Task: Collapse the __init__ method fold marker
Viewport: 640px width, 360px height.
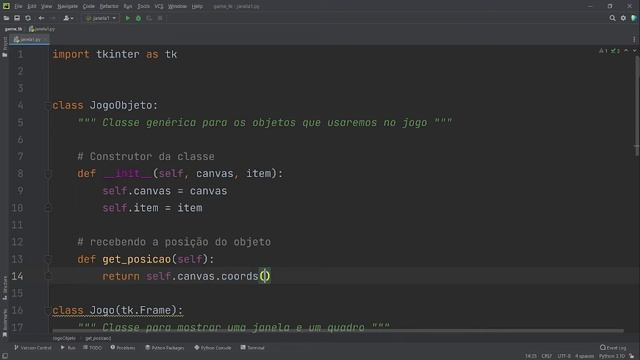Action: point(48,174)
